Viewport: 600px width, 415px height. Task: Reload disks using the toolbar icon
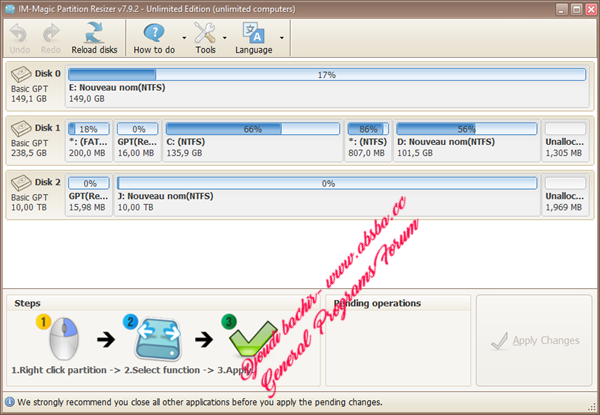(94, 33)
